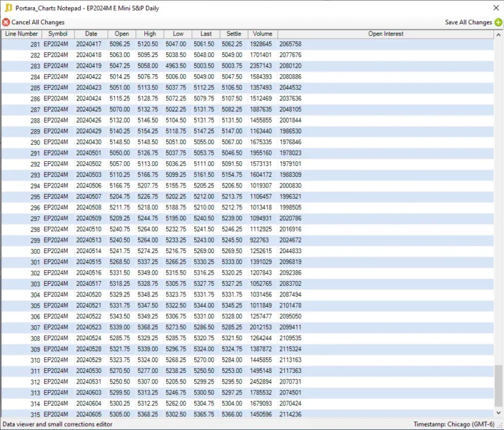Select last value 5112.25 in line 285
The width and height of the screenshot is (504, 430).
point(204,88)
